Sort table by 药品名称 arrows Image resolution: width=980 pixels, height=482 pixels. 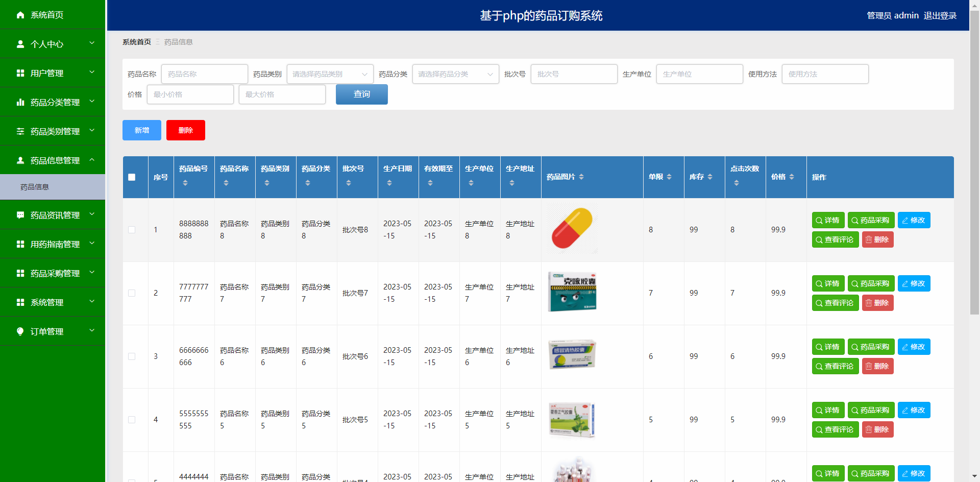(226, 183)
